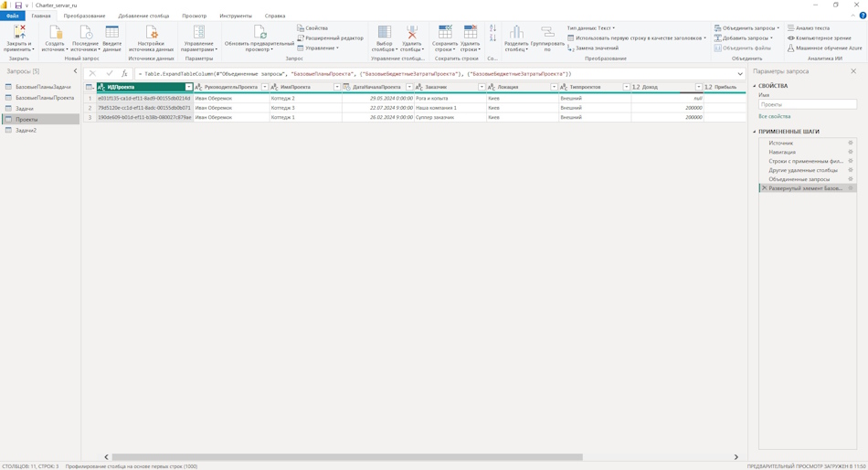Select the cell Коттедж 3
Image resolution: width=868 pixels, height=470 pixels.
tap(305, 108)
